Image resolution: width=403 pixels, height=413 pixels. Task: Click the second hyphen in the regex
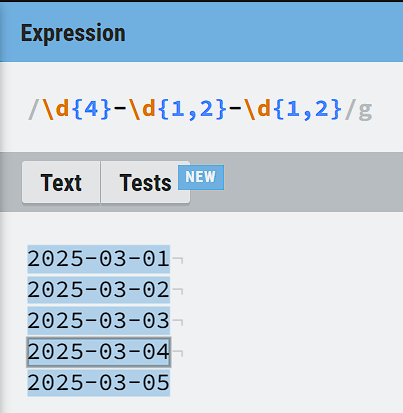(x=236, y=109)
